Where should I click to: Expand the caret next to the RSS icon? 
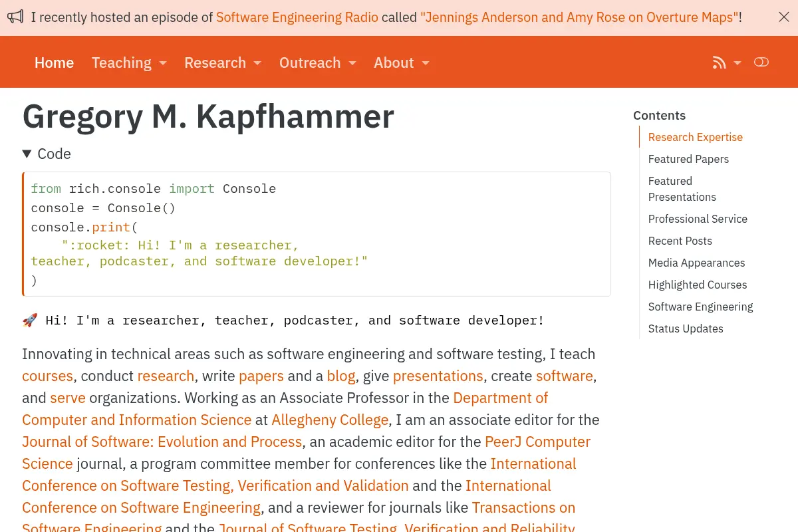737,63
